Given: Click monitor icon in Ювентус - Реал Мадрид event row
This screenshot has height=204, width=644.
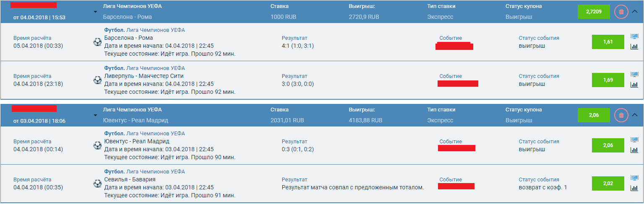Looking at the screenshot, I should [x=634, y=140].
